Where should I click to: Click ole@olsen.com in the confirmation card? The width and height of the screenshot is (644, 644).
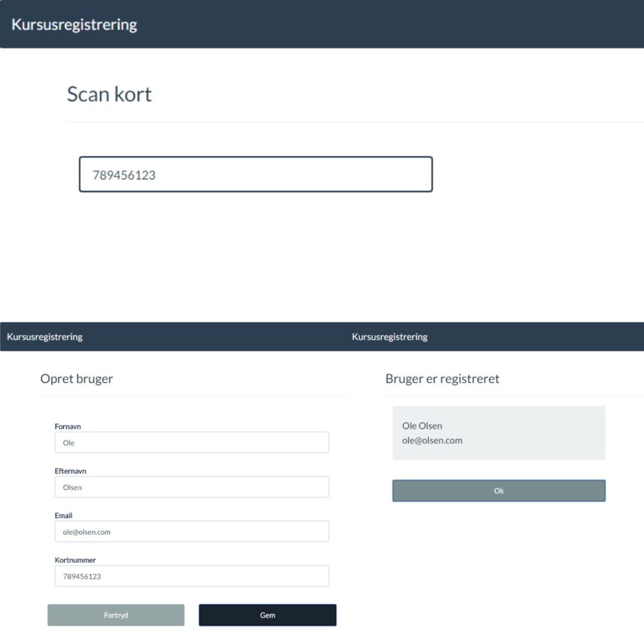pos(432,440)
